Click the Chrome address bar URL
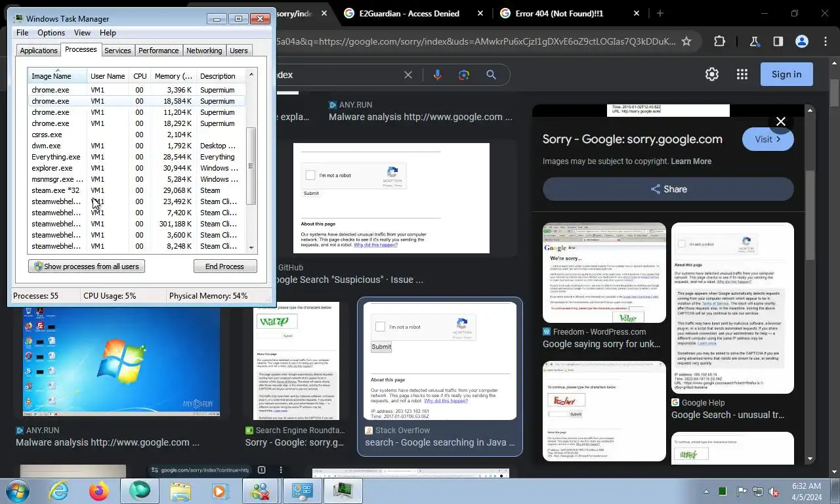 [476, 41]
